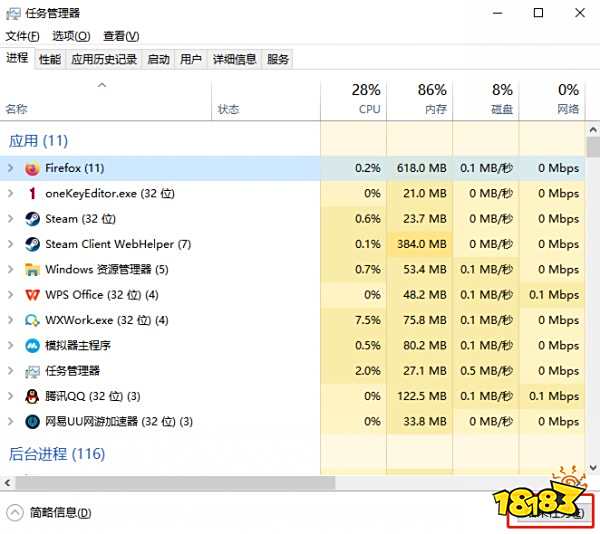
Task: Click the 618.0 MB memory cell
Action: (x=420, y=168)
